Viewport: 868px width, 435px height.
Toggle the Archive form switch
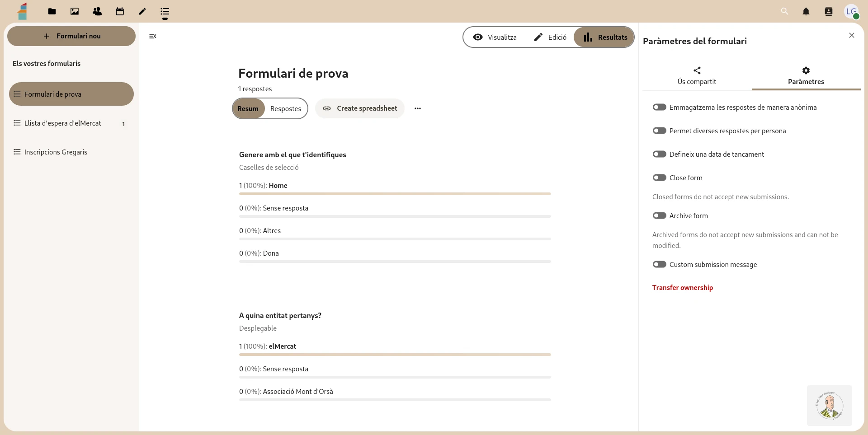(660, 215)
